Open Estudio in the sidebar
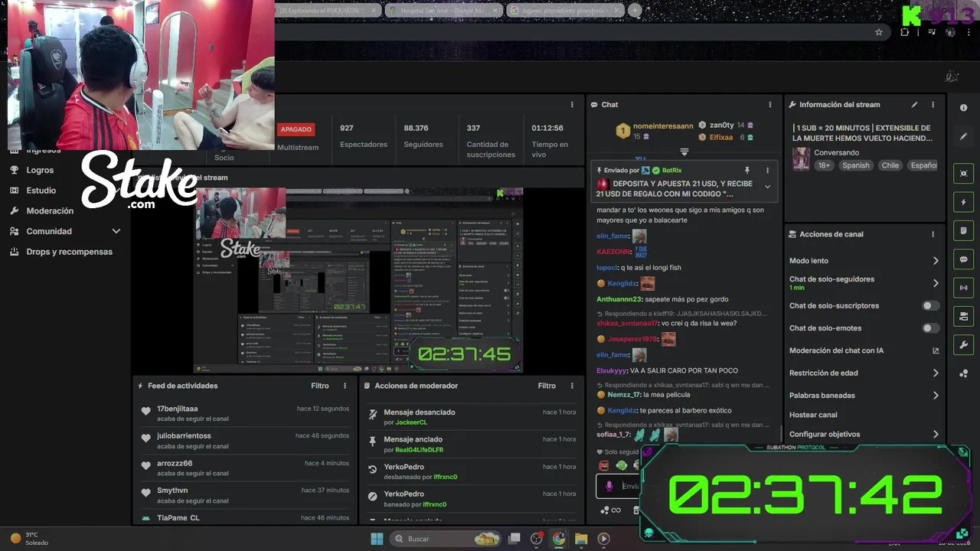This screenshot has width=980, height=551. click(x=41, y=191)
